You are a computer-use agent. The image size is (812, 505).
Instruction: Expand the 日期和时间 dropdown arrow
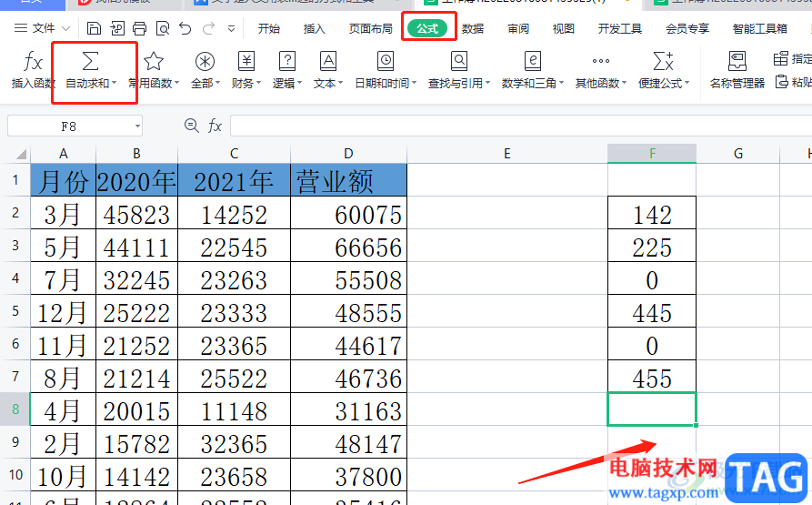pos(414,83)
